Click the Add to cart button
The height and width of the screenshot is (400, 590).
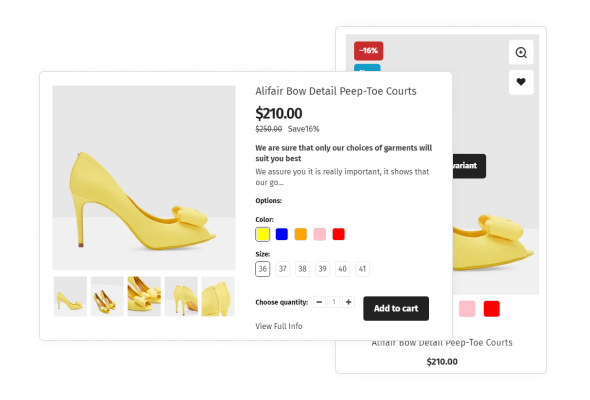coord(396,309)
